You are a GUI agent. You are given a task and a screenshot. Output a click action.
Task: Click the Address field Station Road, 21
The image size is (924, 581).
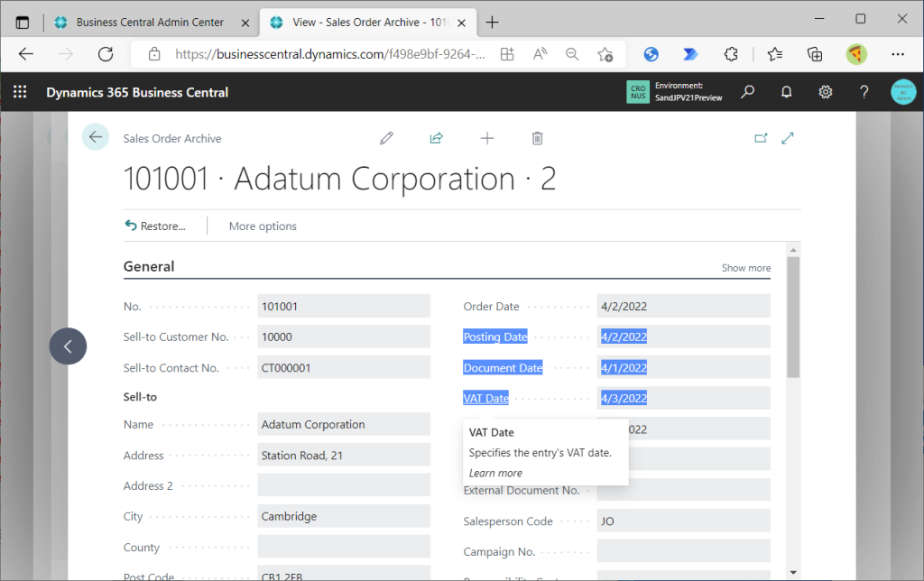pos(344,456)
